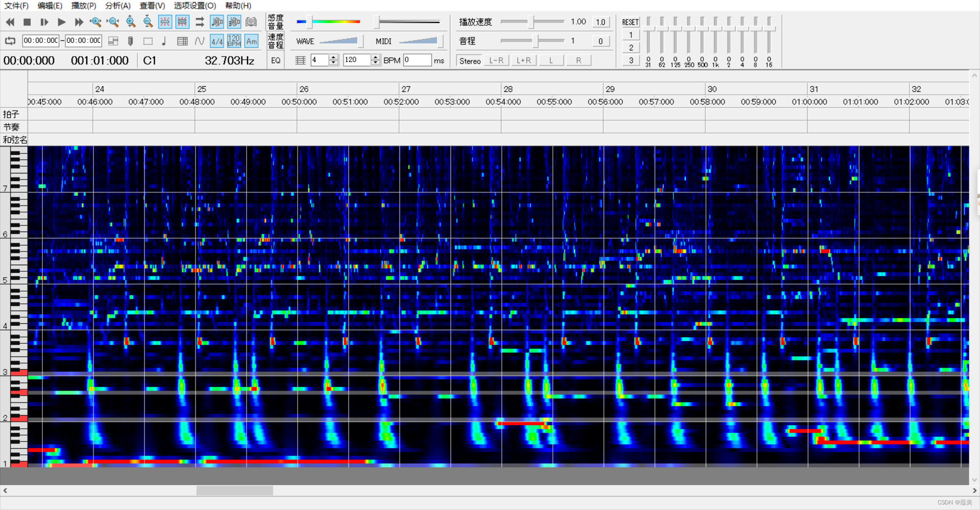Open the 选项设置(O) menu
980x510 pixels.
coord(194,6)
